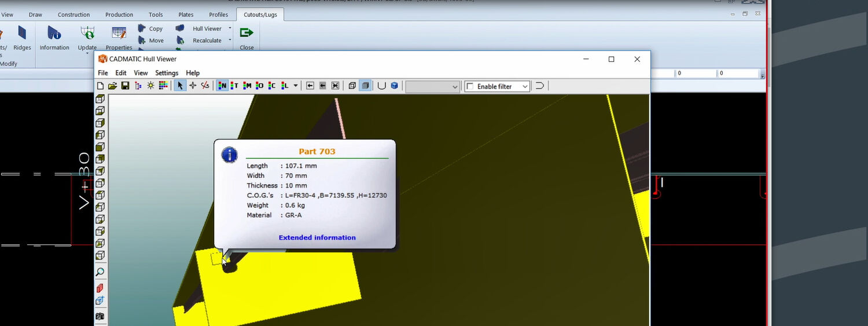Click the topmost cube view icon in side toolbar
The image size is (868, 326).
[100, 99]
